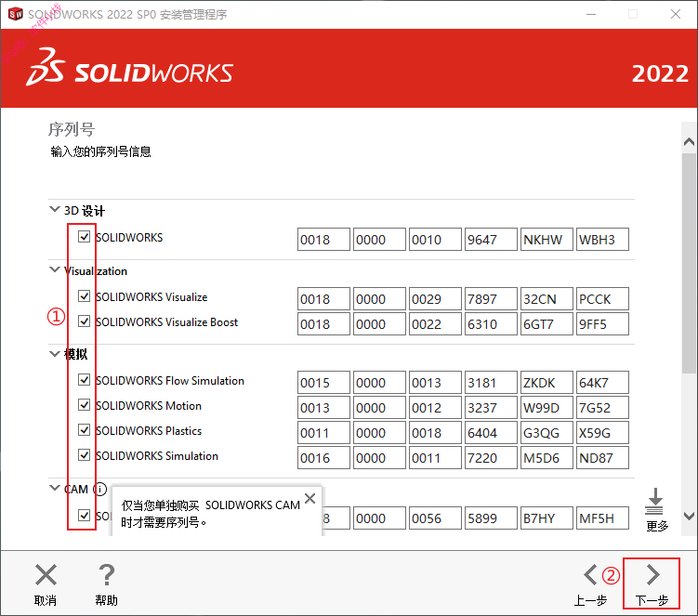Click Plastics serial field X59G

[x=602, y=433]
